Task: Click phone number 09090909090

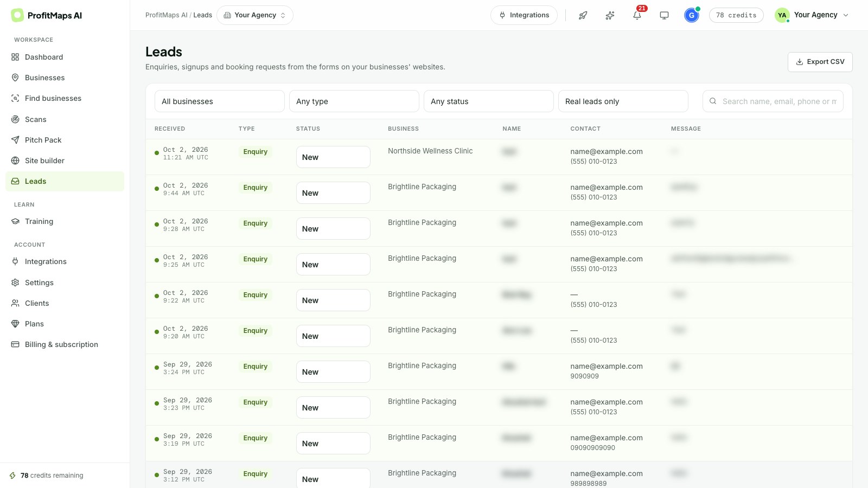Action: click(x=592, y=448)
